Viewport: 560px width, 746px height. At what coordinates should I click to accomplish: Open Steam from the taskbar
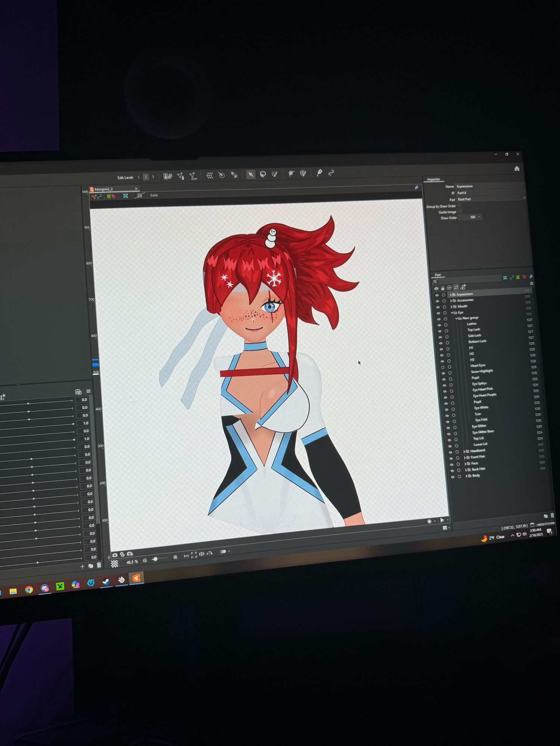tap(106, 582)
